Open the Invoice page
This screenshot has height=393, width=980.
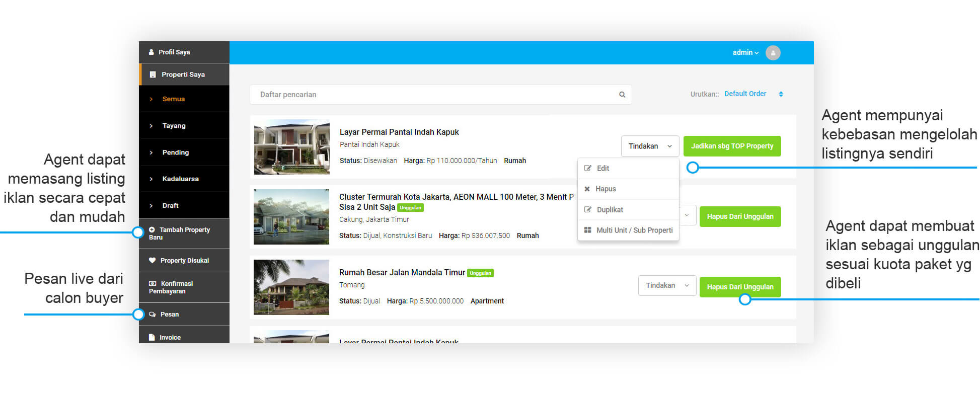point(184,336)
